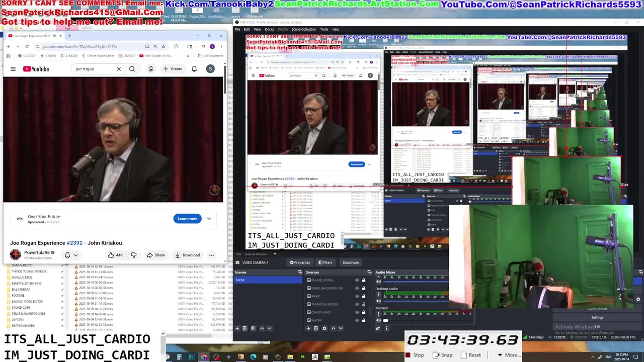Open OBS source Properties button
Screen dimensions: 644x362
click(300, 262)
